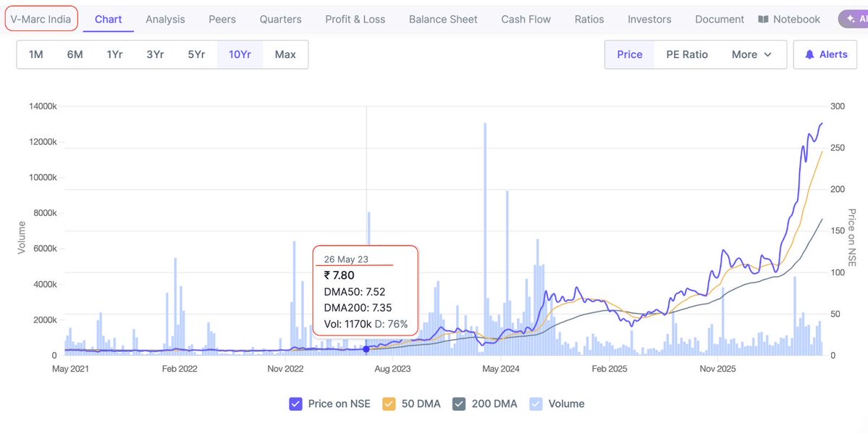Expand the More dropdown

[751, 54]
